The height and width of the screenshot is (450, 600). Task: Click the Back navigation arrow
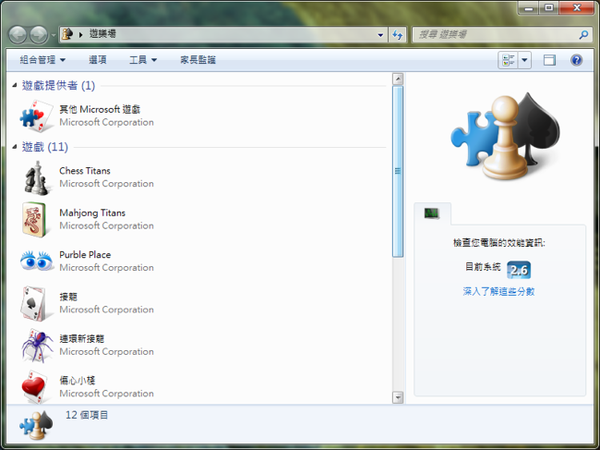coord(18,35)
